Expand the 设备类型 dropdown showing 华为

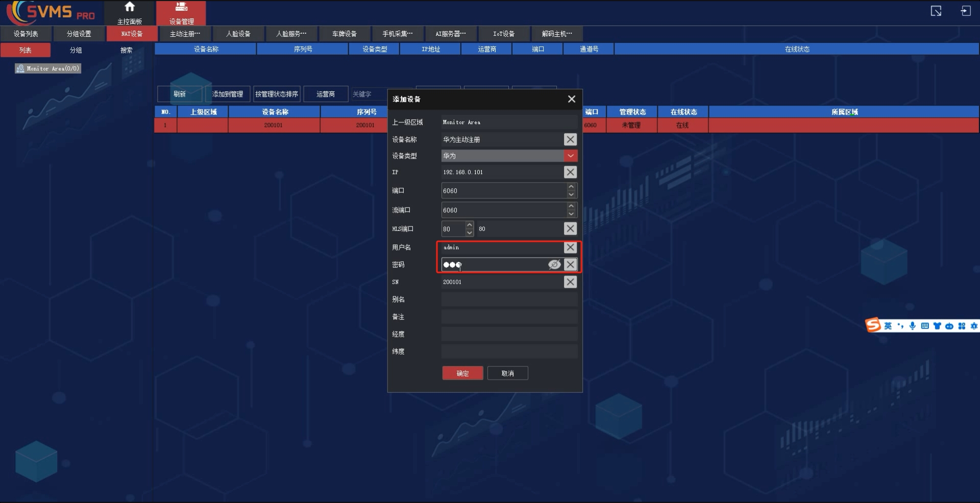[x=570, y=156]
